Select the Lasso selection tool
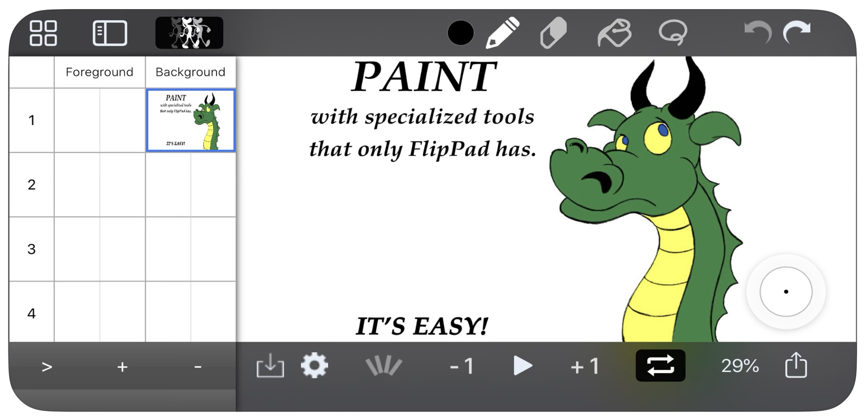Image resolution: width=868 pixels, height=418 pixels. click(673, 33)
